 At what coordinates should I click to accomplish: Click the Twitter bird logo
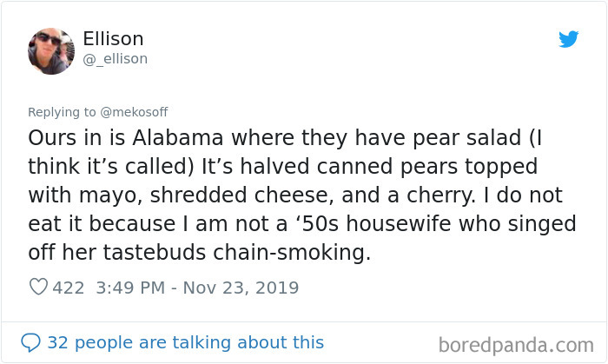(568, 40)
